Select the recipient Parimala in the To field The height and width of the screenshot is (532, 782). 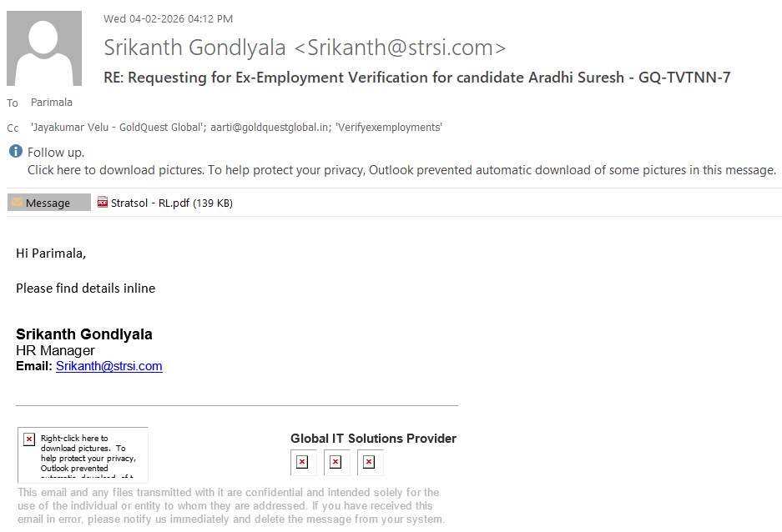[52, 103]
